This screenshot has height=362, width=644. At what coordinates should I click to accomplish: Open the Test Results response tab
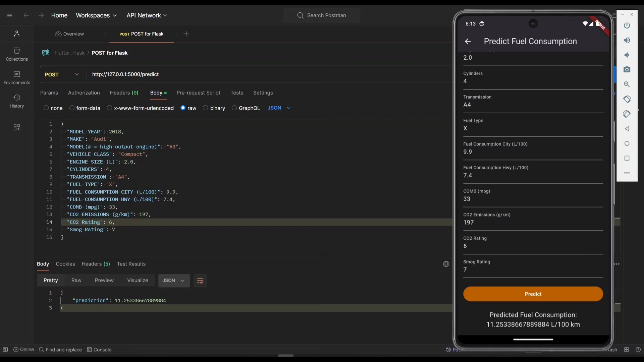(x=131, y=264)
